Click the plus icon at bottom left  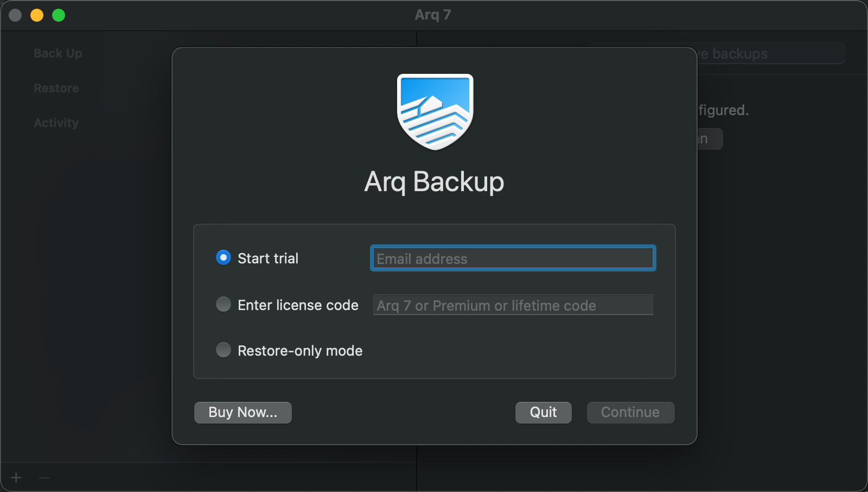pos(16,477)
